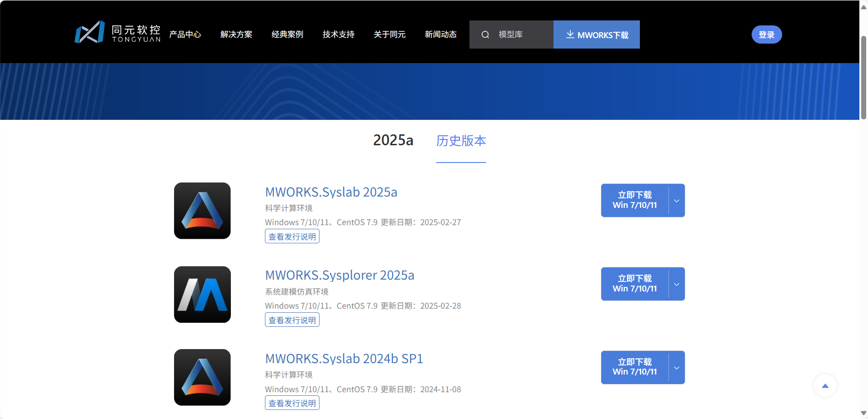Open the MWORKS.Syslab 2025a app icon
This screenshot has height=419, width=868.
click(202, 211)
